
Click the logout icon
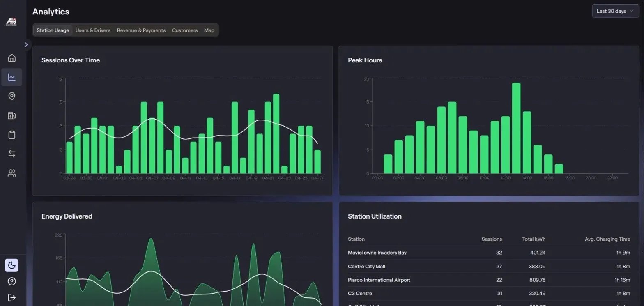tap(11, 297)
